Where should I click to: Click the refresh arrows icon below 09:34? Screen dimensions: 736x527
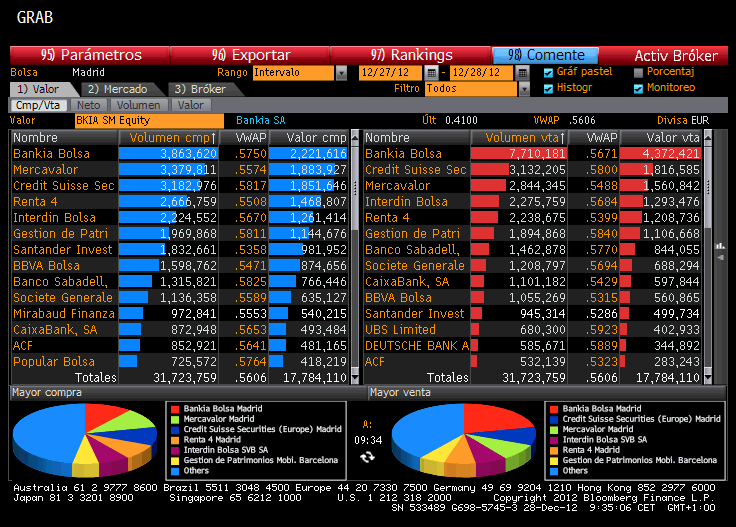point(368,457)
